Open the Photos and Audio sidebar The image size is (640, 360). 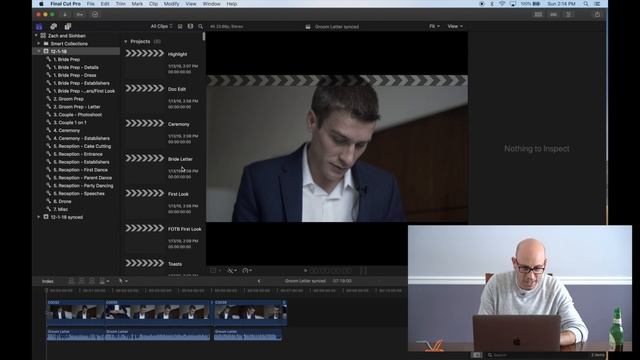point(53,27)
